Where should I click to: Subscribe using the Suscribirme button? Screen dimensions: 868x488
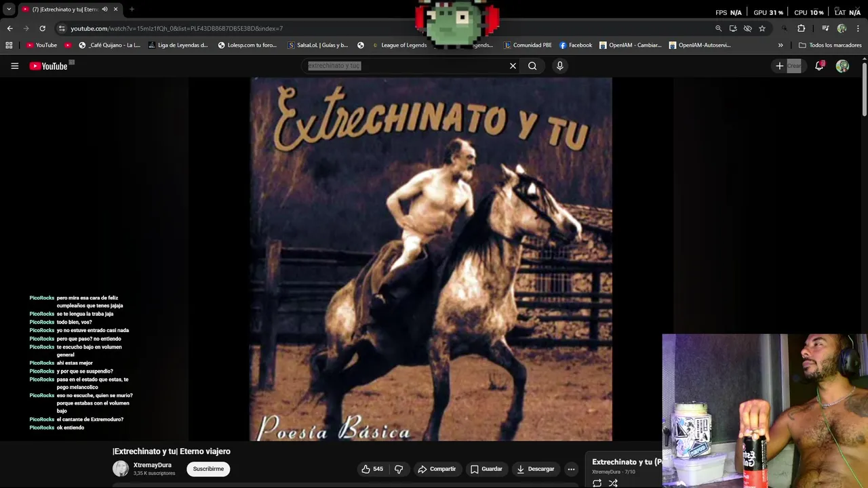[x=208, y=469]
